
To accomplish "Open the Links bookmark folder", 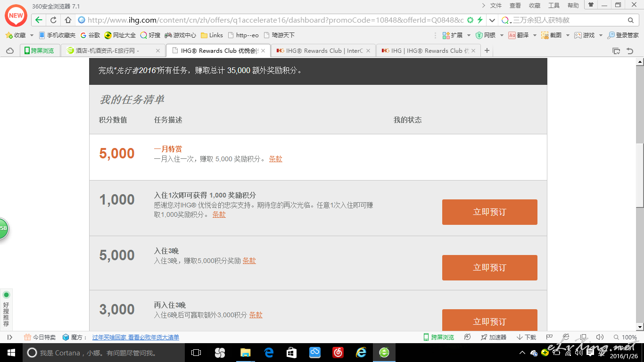I will click(212, 35).
